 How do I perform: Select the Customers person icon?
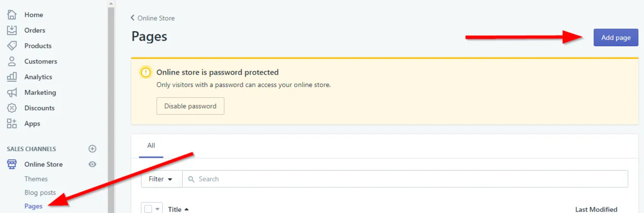[12, 61]
